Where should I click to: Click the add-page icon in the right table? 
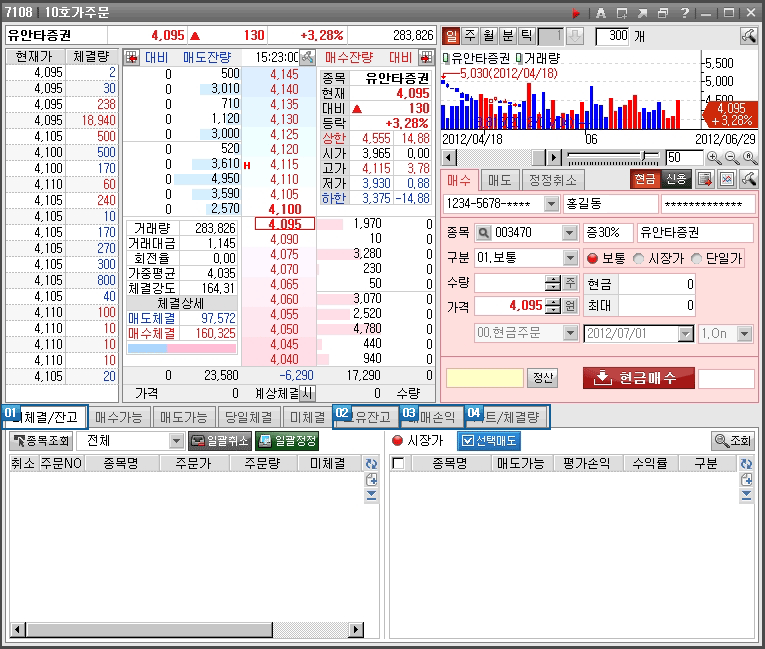click(x=746, y=480)
